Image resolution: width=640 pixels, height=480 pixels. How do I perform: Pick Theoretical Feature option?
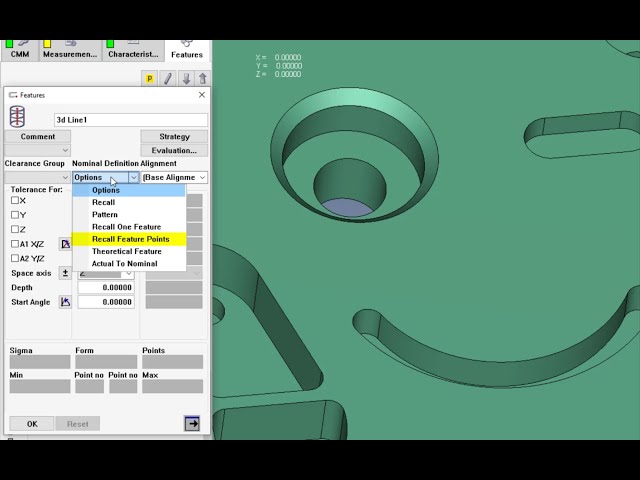(x=129, y=251)
